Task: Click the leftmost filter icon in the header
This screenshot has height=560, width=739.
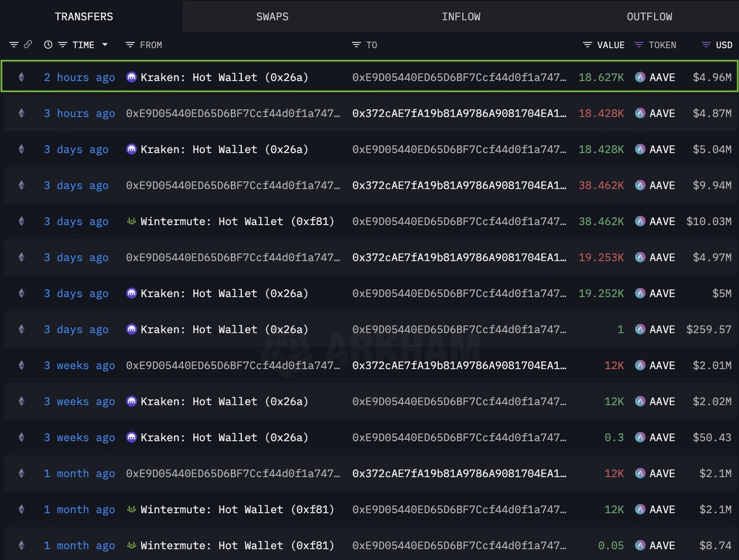Action: click(14, 45)
